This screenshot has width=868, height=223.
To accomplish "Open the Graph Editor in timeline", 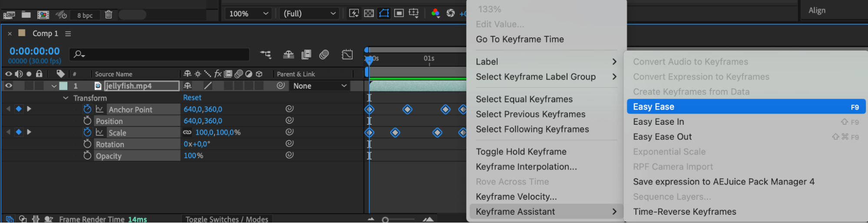I will (x=347, y=54).
